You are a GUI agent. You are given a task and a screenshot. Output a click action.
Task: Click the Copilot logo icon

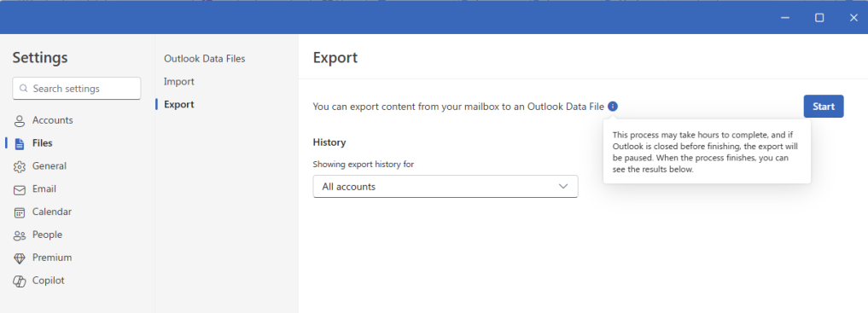click(20, 281)
